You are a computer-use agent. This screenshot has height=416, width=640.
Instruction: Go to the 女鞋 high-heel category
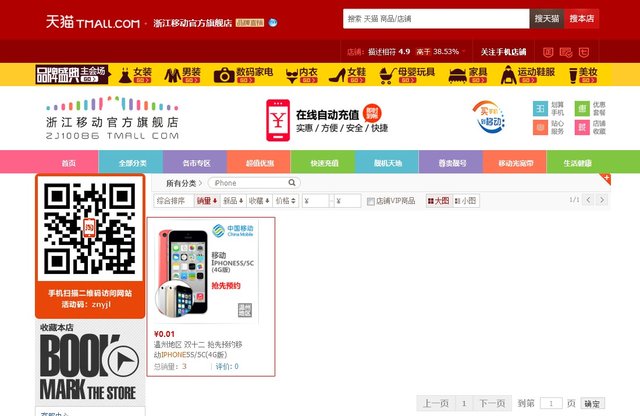347,75
